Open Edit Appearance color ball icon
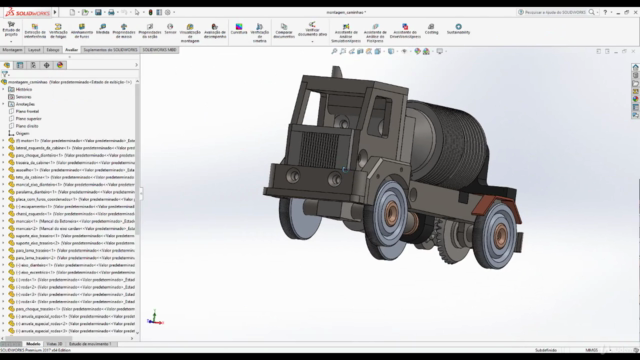Viewport: 640px width, 360px height. [417, 51]
